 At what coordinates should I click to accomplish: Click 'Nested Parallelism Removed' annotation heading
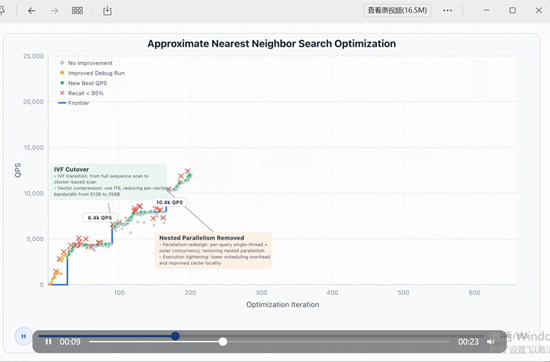[x=202, y=237]
